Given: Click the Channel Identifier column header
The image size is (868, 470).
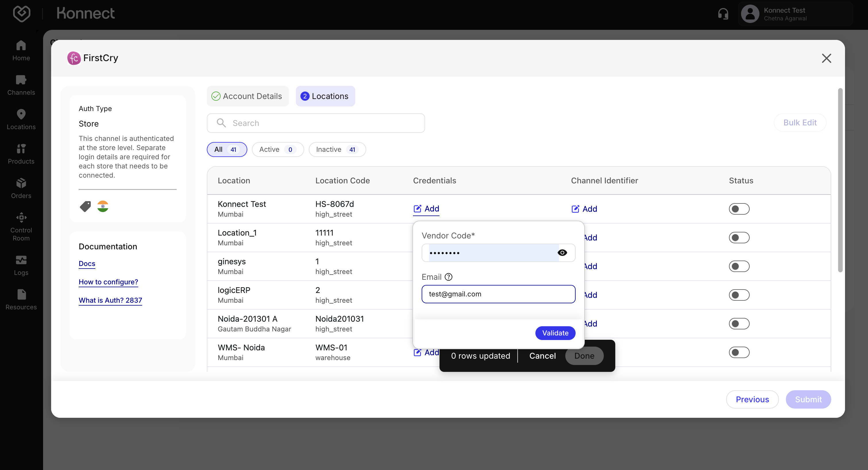Looking at the screenshot, I should 604,180.
